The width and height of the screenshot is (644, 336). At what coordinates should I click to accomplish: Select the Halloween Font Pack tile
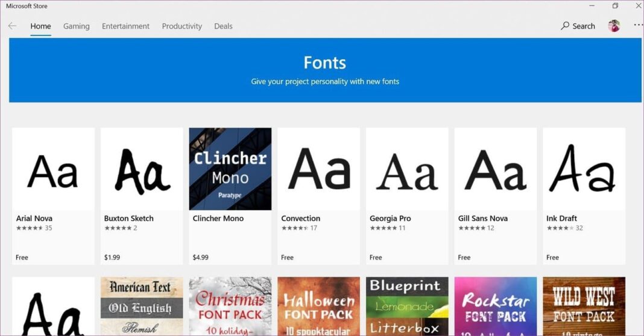[x=318, y=306]
